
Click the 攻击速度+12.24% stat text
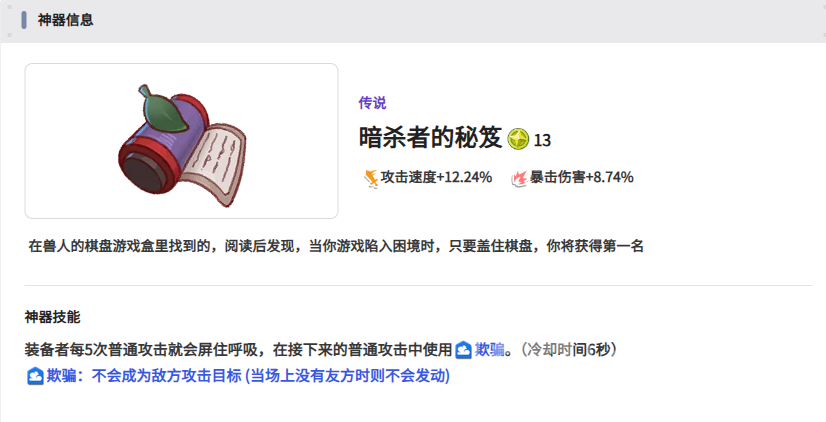[436, 178]
